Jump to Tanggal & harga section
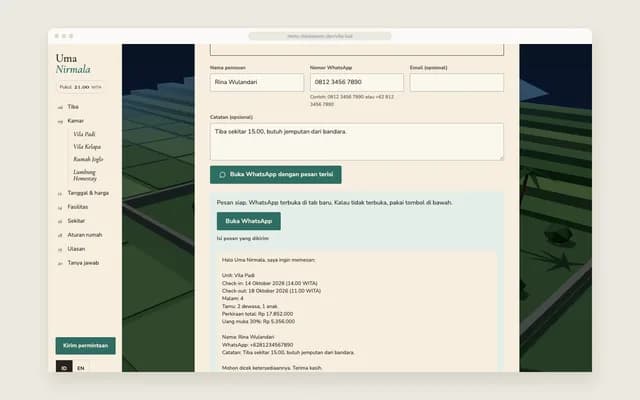 pos(88,193)
